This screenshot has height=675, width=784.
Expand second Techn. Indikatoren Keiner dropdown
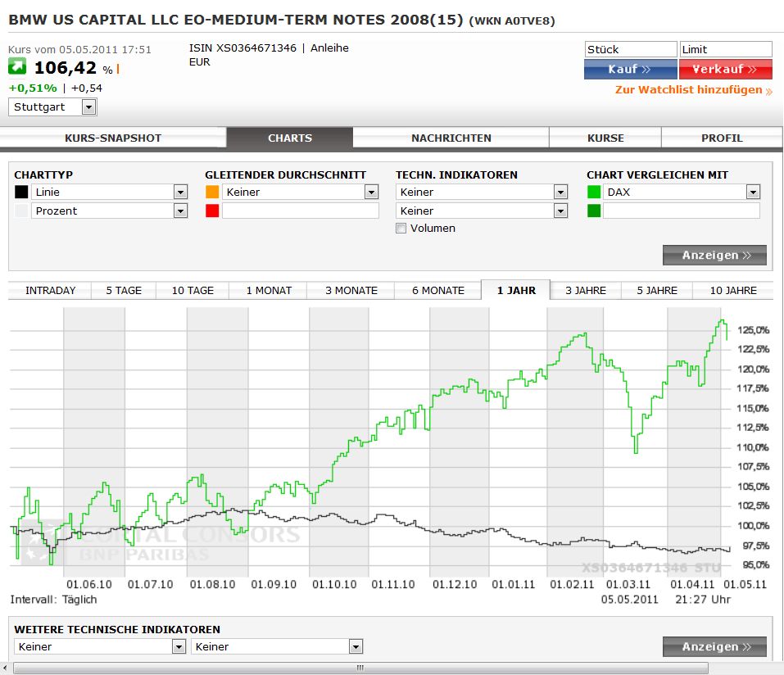(x=482, y=211)
